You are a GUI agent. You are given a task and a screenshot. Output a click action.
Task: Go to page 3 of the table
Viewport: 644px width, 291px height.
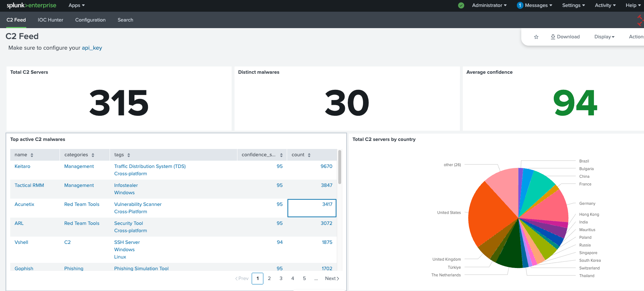pos(281,278)
